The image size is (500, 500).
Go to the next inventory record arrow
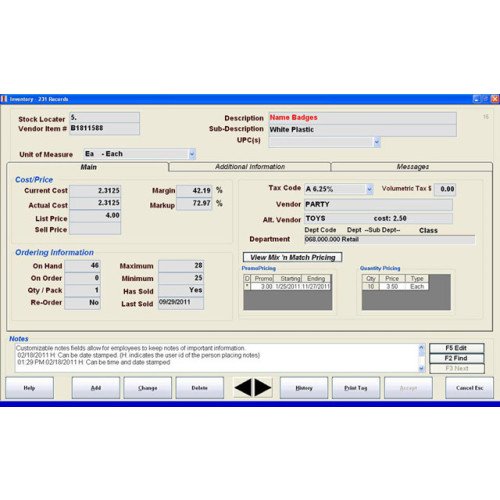point(263,387)
